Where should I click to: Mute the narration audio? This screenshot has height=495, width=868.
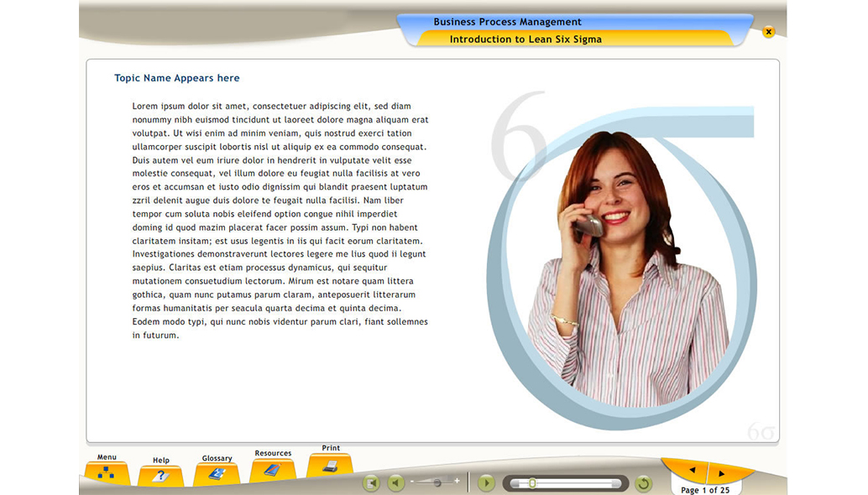[x=396, y=482]
